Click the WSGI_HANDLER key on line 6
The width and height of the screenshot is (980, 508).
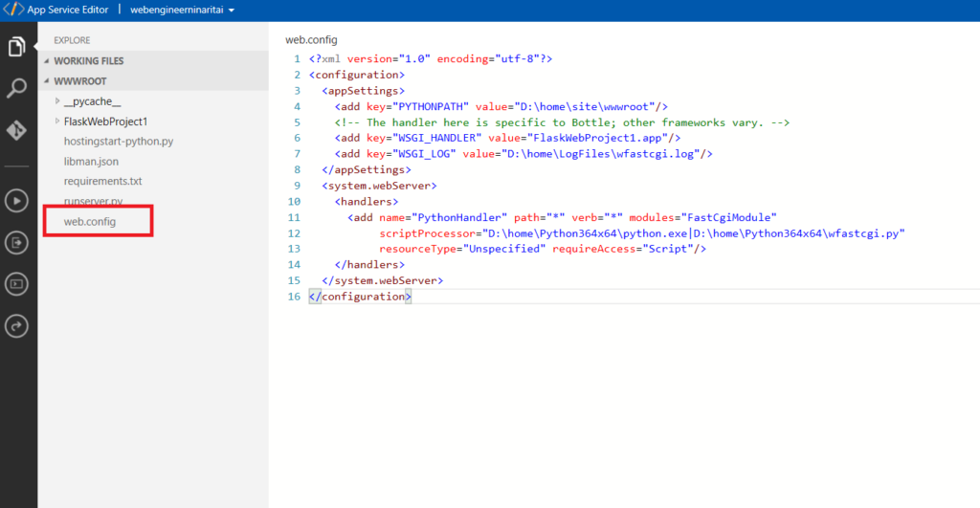pyautogui.click(x=436, y=138)
